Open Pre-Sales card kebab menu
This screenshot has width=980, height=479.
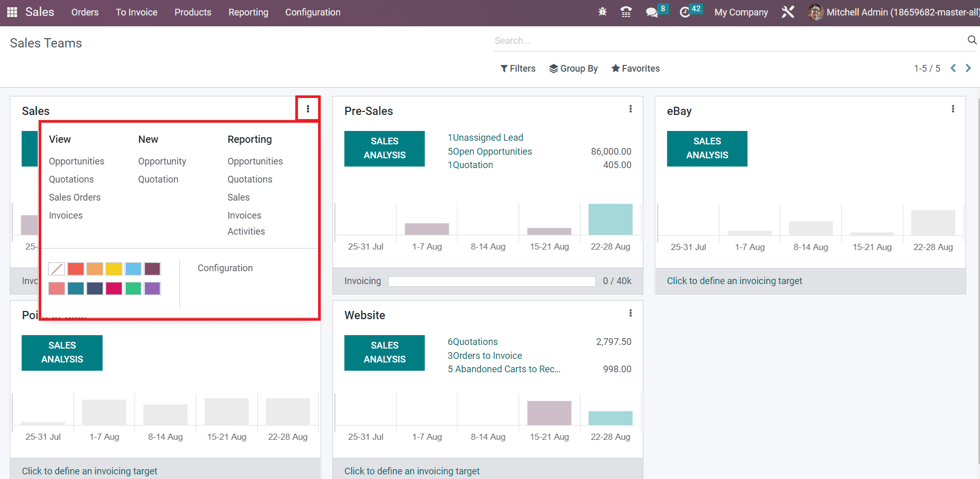click(630, 109)
